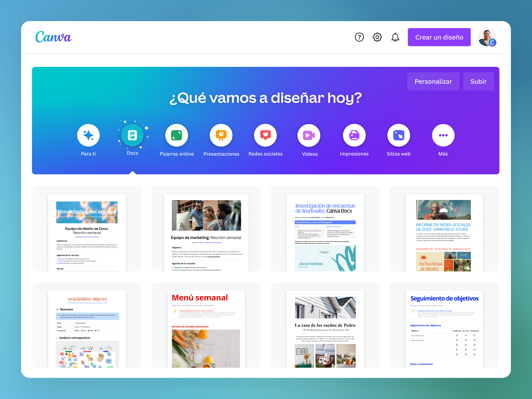Screen dimensions: 532x399
Task: Click the Canva logo
Action: tap(53, 37)
